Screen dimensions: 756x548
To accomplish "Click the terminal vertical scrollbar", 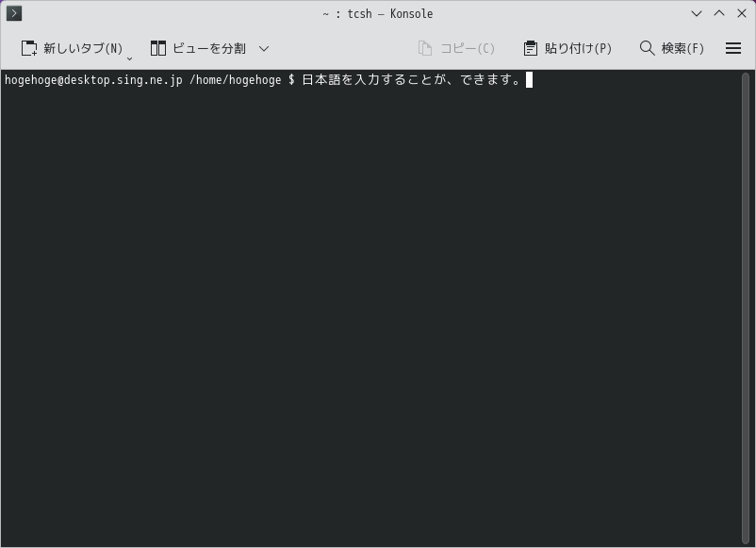I will (746, 307).
